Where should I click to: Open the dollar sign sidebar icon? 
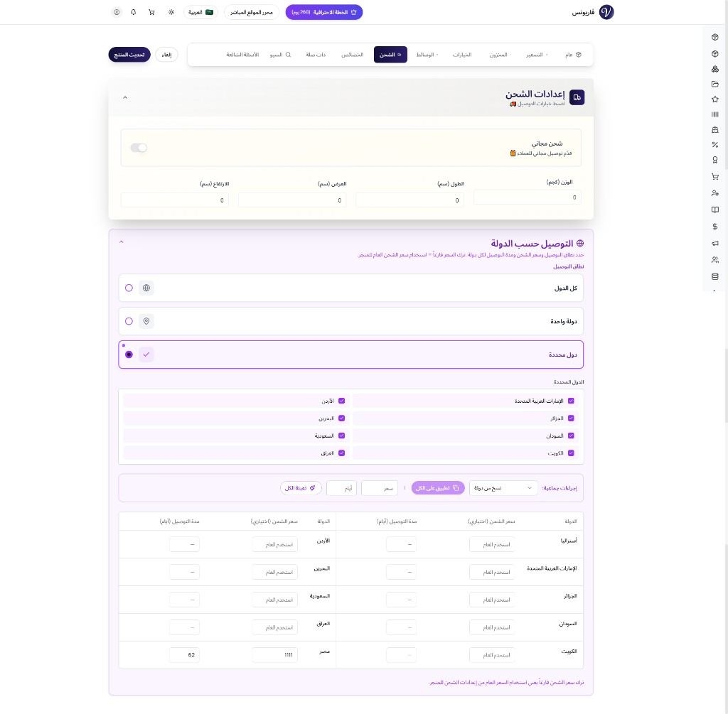(x=714, y=227)
